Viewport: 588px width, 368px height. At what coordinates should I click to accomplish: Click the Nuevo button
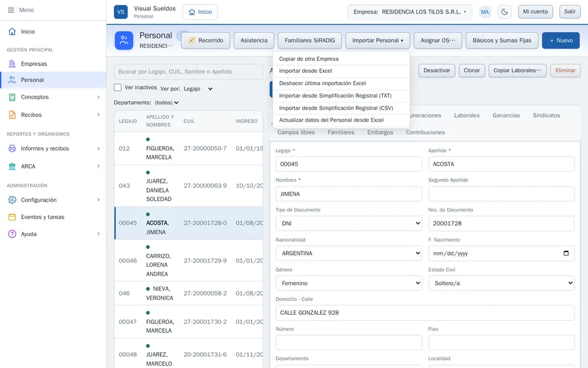(560, 40)
